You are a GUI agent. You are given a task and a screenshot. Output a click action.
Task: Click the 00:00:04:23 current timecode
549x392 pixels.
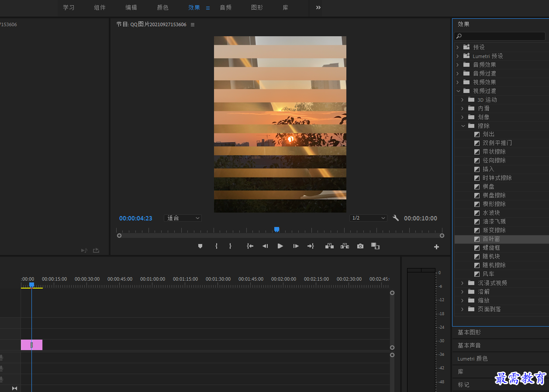point(136,218)
